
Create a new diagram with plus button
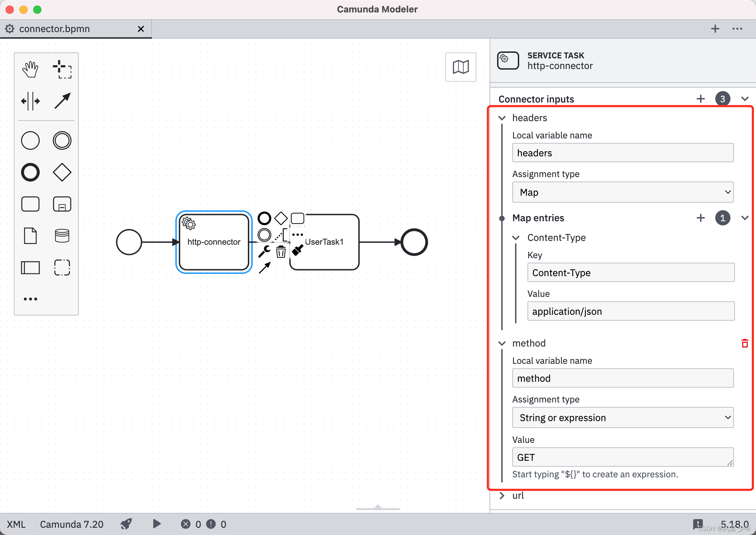pyautogui.click(x=715, y=29)
